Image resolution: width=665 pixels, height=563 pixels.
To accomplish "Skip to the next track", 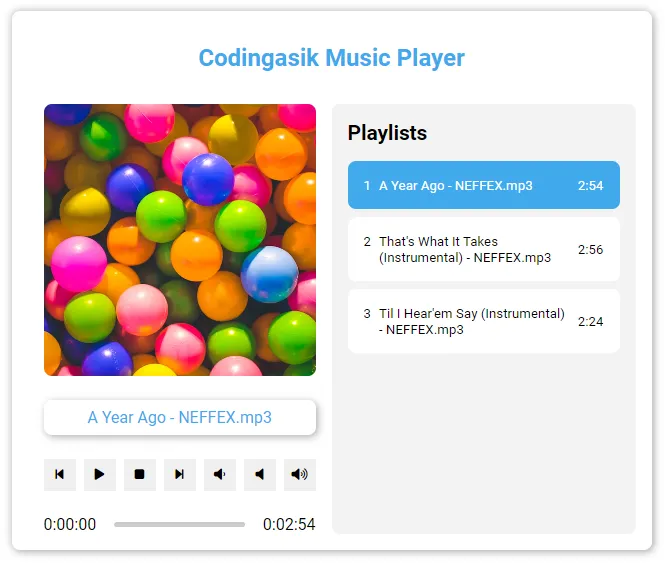I will 180,474.
